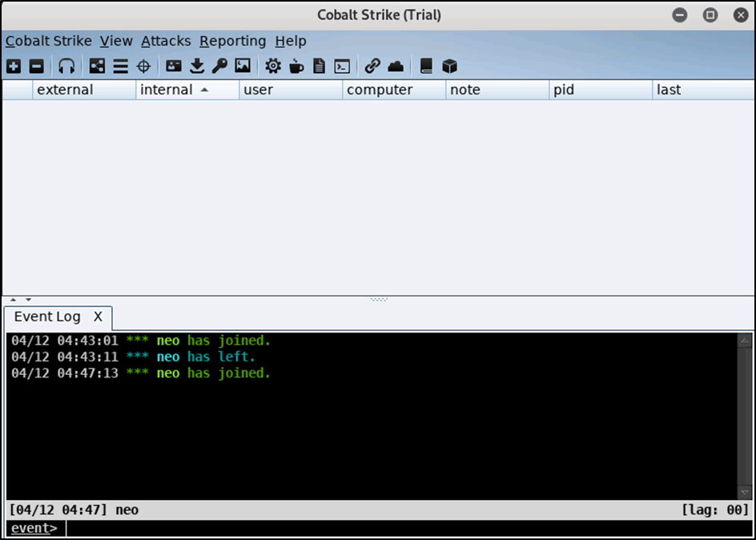This screenshot has height=540, width=756.
Task: Open the Help book icon
Action: (426, 66)
